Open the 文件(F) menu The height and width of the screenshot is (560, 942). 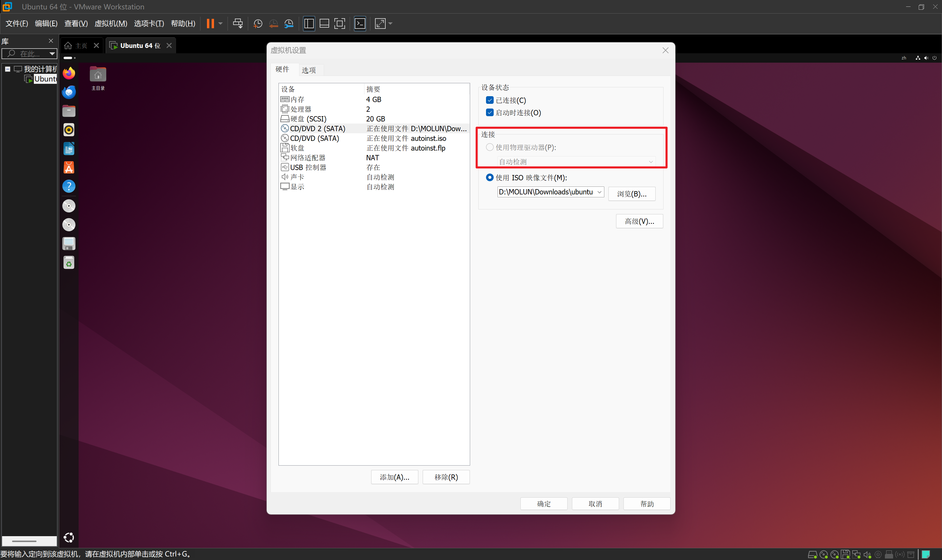point(16,24)
